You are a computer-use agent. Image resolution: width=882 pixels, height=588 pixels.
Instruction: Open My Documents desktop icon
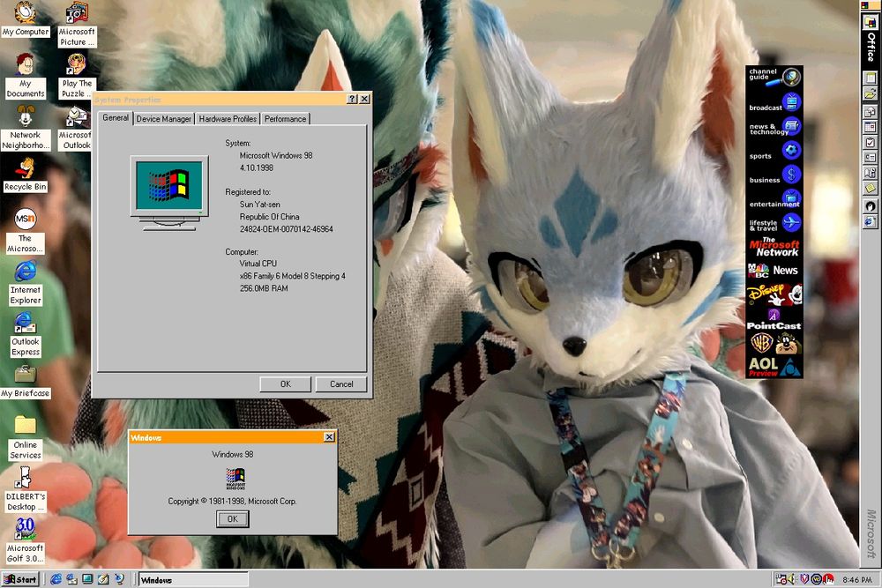(26, 75)
